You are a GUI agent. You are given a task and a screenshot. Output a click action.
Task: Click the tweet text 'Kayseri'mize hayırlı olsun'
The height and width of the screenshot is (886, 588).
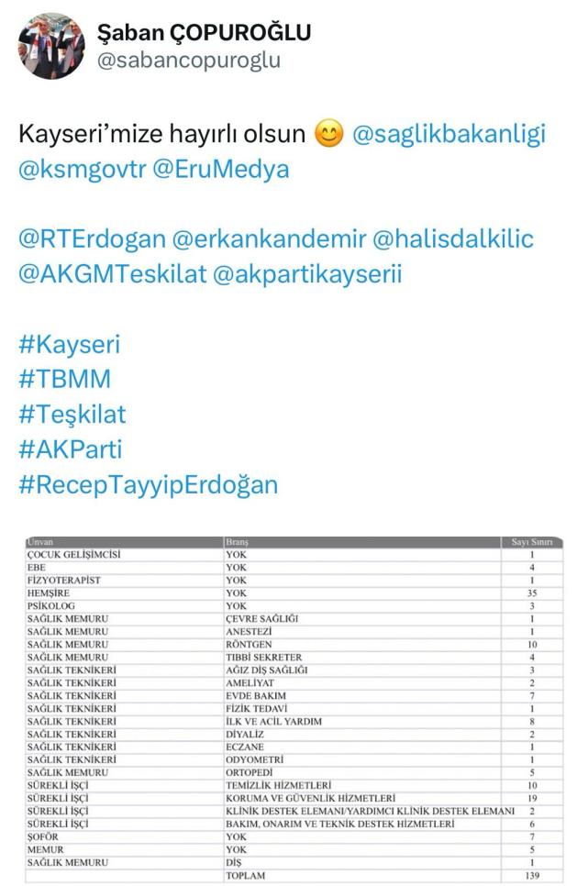coord(161,135)
